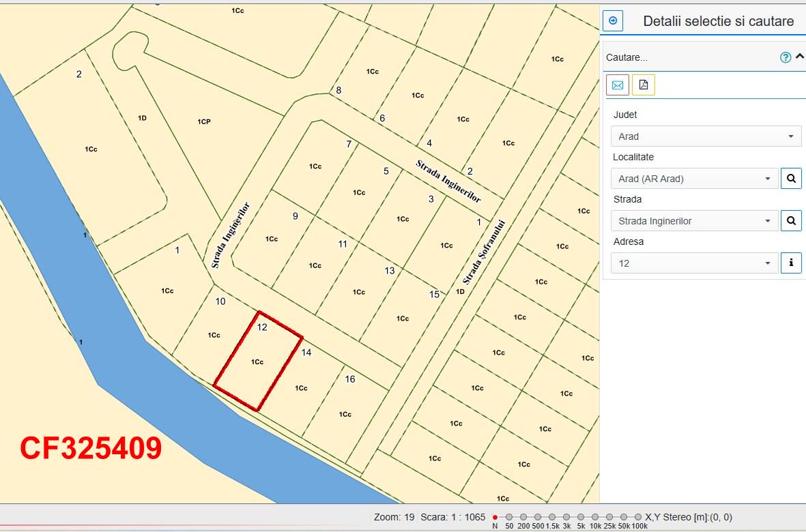This screenshot has width=806, height=532.
Task: Set map scale to 200
Action: click(523, 517)
